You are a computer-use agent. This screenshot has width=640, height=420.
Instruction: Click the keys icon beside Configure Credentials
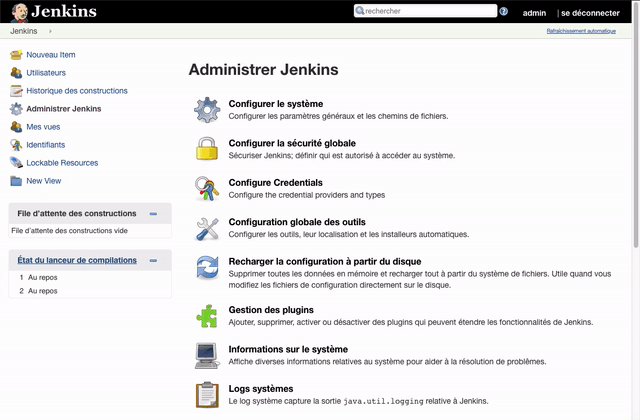point(207,188)
